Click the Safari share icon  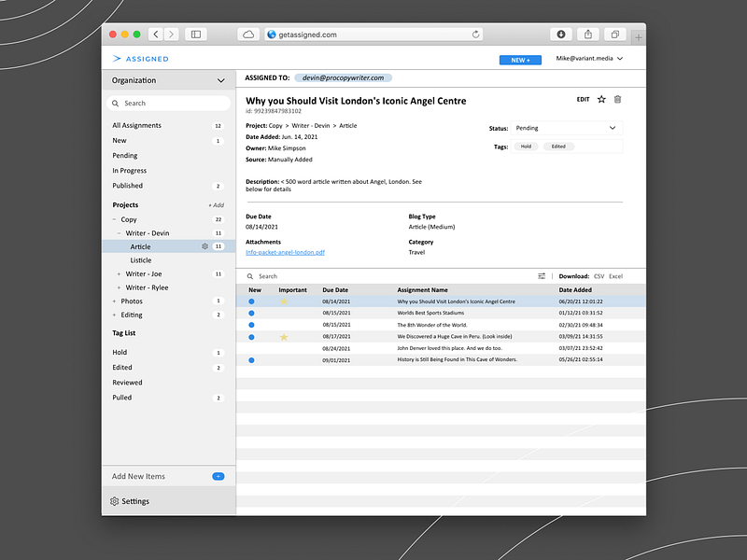[x=588, y=35]
